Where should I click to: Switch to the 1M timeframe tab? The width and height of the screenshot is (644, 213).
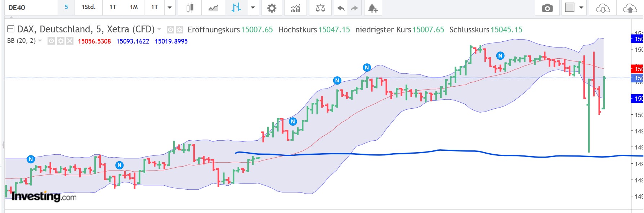click(x=133, y=7)
